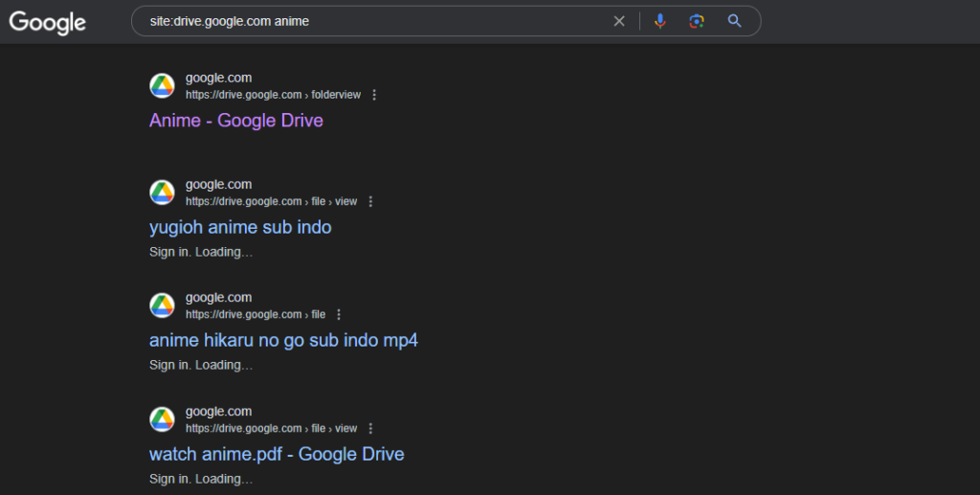Screen dimensions: 980x495
Task: Open the three-dot menu of the watch anime.pdf result
Action: click(370, 429)
